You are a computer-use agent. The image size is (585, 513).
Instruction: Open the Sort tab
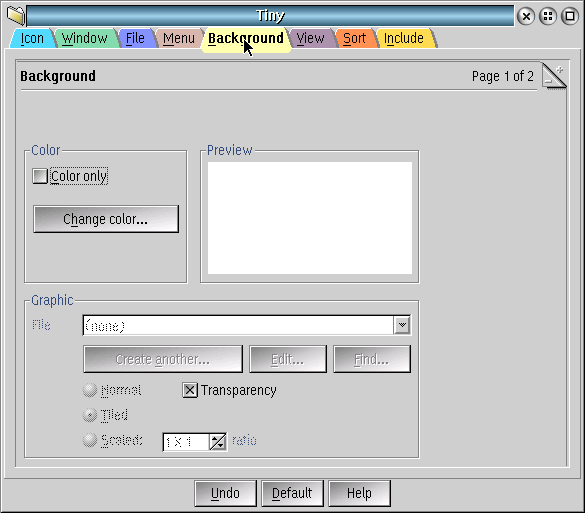[x=354, y=38]
